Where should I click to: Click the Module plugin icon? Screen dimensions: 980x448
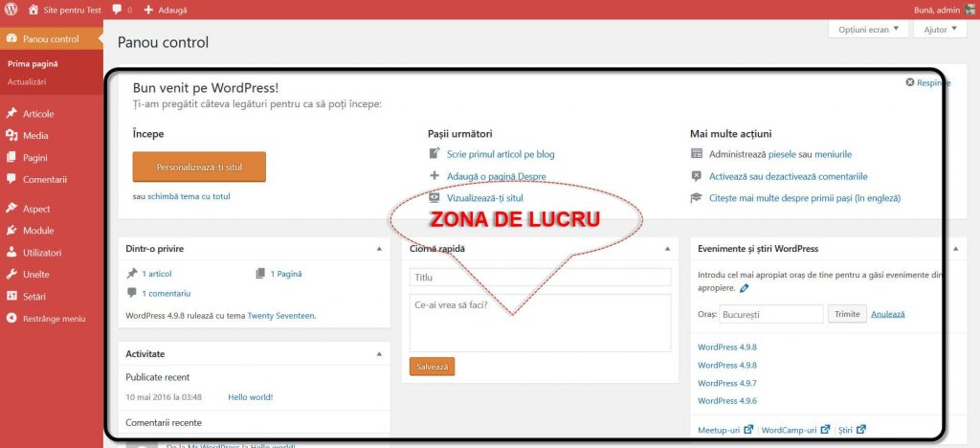pyautogui.click(x=11, y=230)
